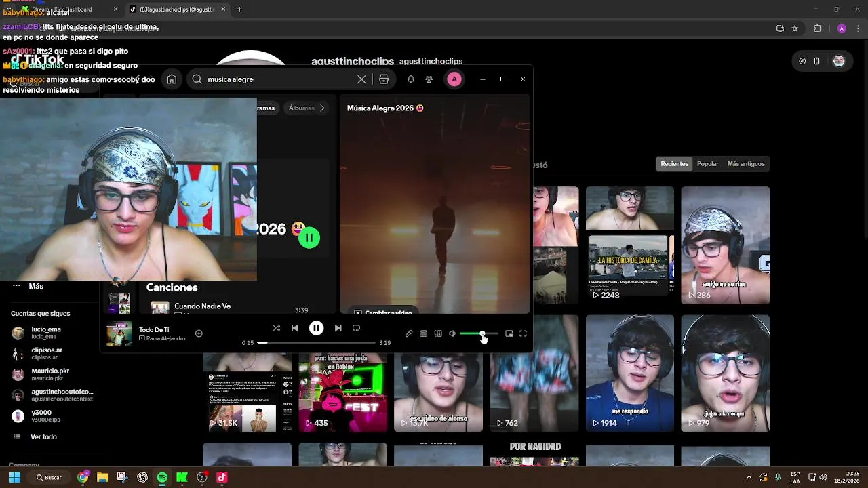Open Kick app from taskbar
This screenshot has width=868, height=488.
pyautogui.click(x=182, y=477)
